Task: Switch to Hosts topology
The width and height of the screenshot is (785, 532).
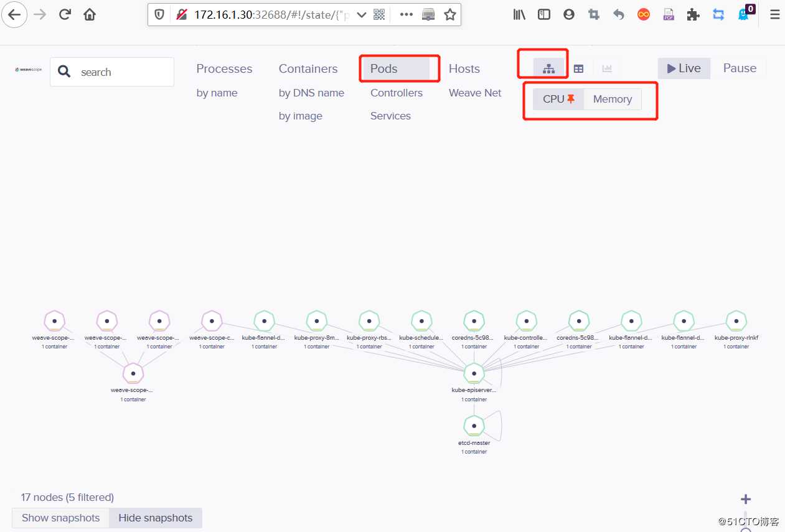Action: (x=464, y=68)
